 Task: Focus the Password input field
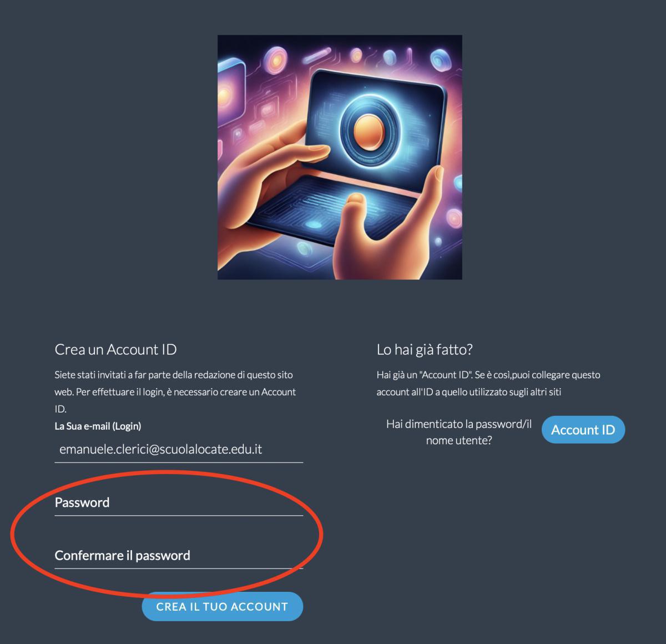tap(179, 502)
